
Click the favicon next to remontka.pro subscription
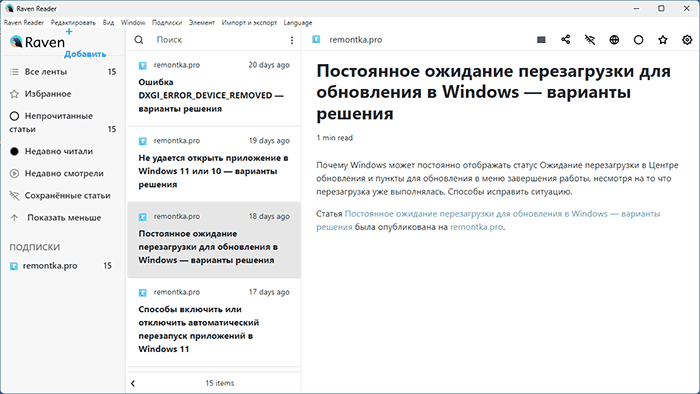click(14, 266)
